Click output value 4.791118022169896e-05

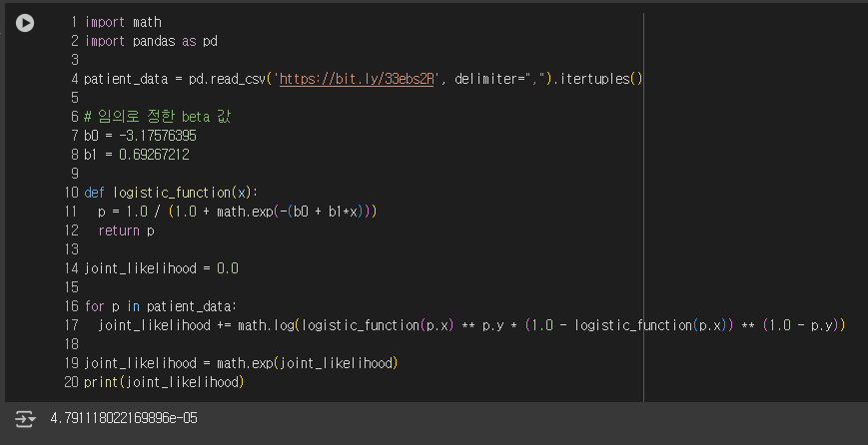(124, 418)
